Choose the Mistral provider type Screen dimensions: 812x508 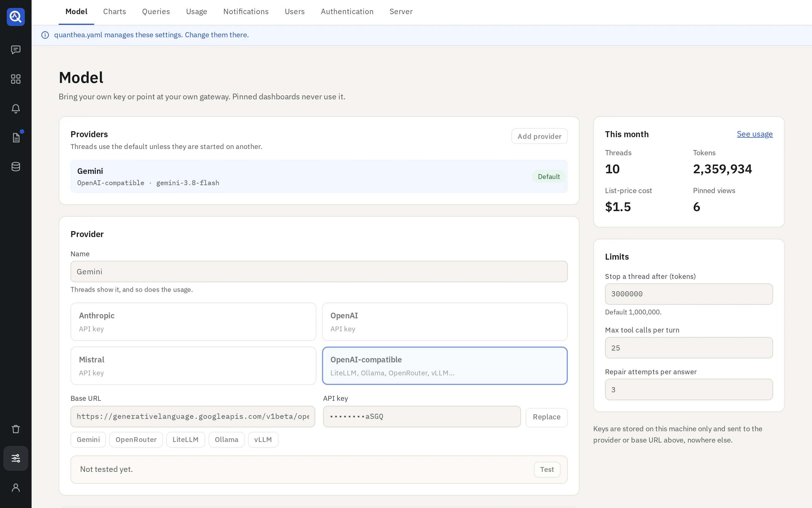(193, 366)
